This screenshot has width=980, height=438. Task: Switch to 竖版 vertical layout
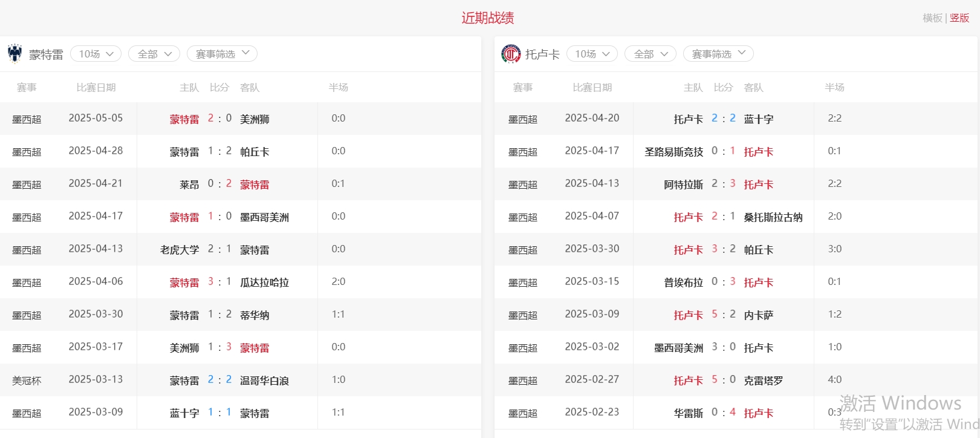click(959, 18)
